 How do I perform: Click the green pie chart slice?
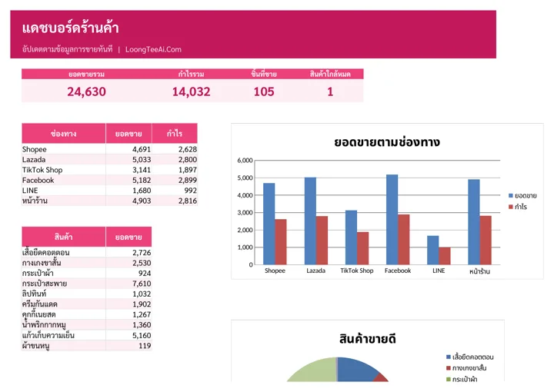[316, 371]
